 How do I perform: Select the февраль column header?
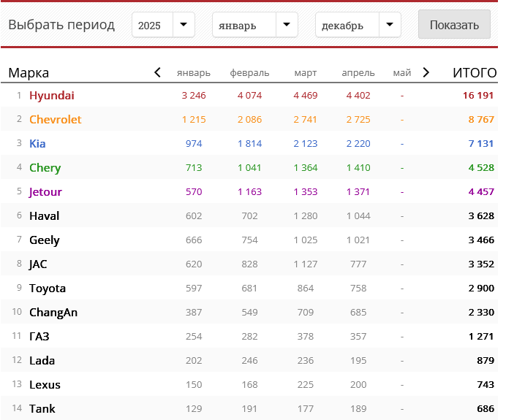tap(249, 73)
